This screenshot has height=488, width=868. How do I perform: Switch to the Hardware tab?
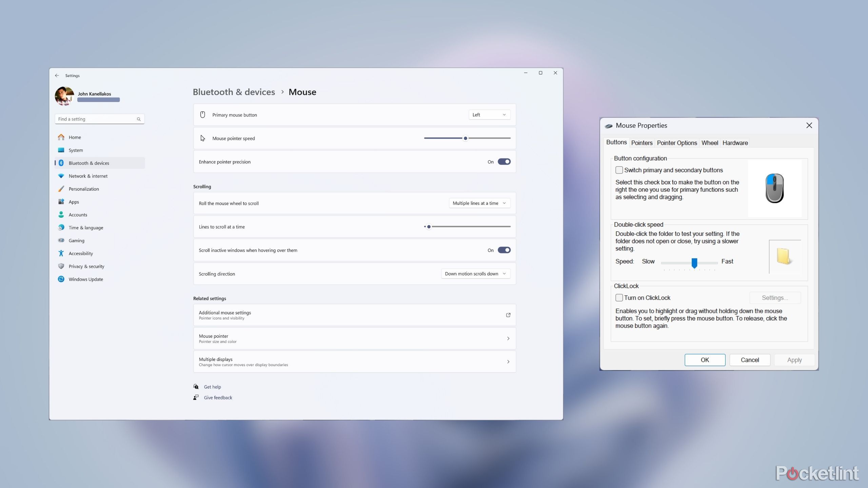(735, 142)
